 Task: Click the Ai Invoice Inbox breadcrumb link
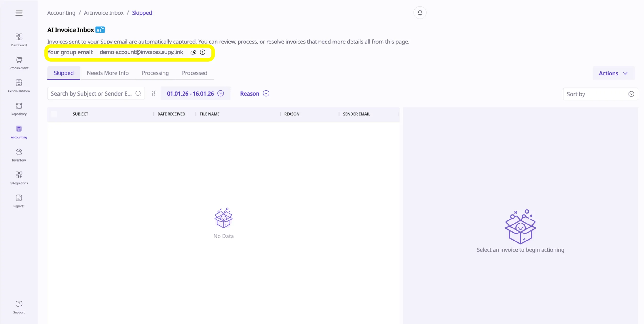tap(103, 13)
